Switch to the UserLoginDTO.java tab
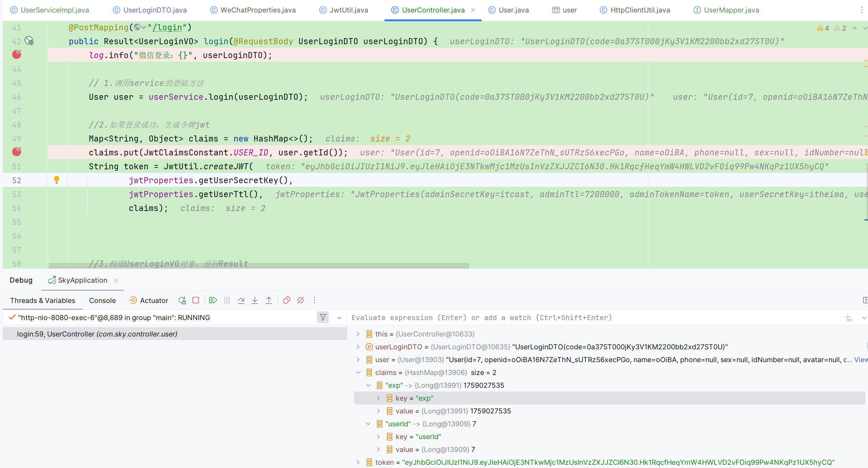The height and width of the screenshot is (468, 868). click(x=150, y=10)
